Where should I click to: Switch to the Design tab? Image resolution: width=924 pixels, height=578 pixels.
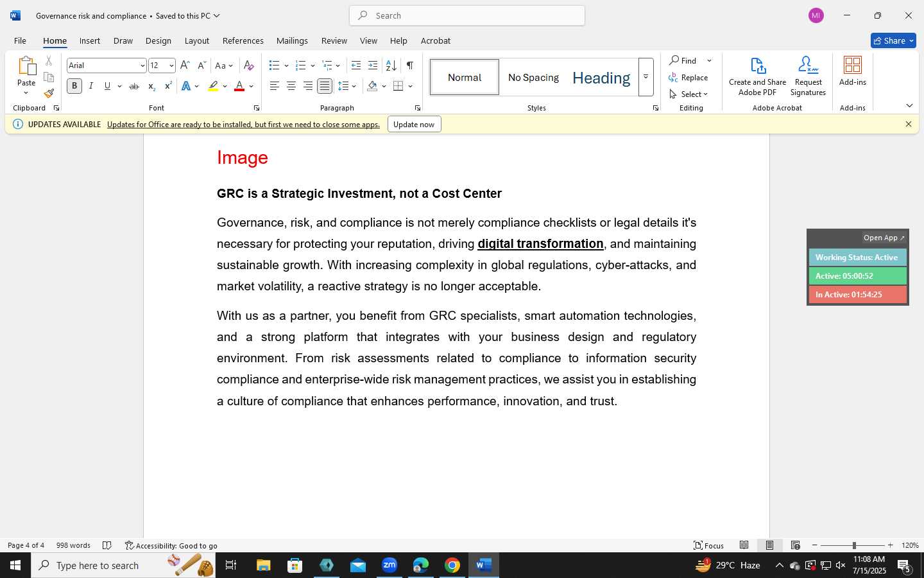[158, 40]
